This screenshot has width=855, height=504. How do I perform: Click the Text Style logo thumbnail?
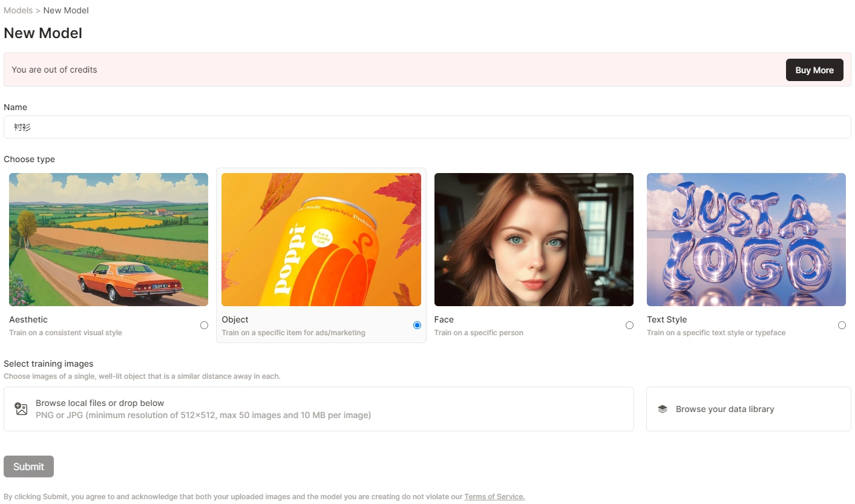[746, 240]
